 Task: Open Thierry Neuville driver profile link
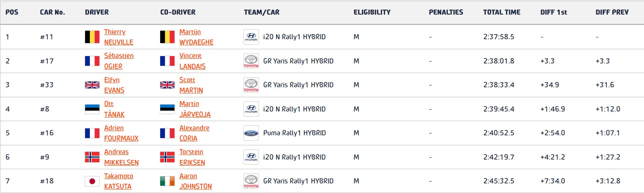pyautogui.click(x=118, y=37)
